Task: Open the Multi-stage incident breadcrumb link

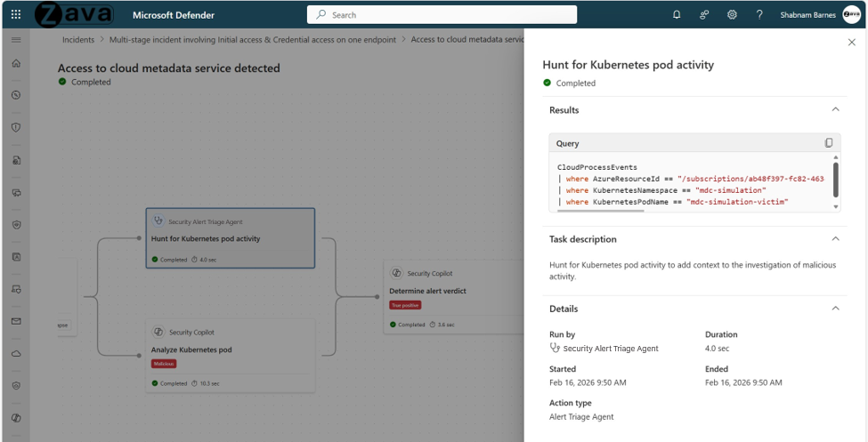Action: coord(254,40)
